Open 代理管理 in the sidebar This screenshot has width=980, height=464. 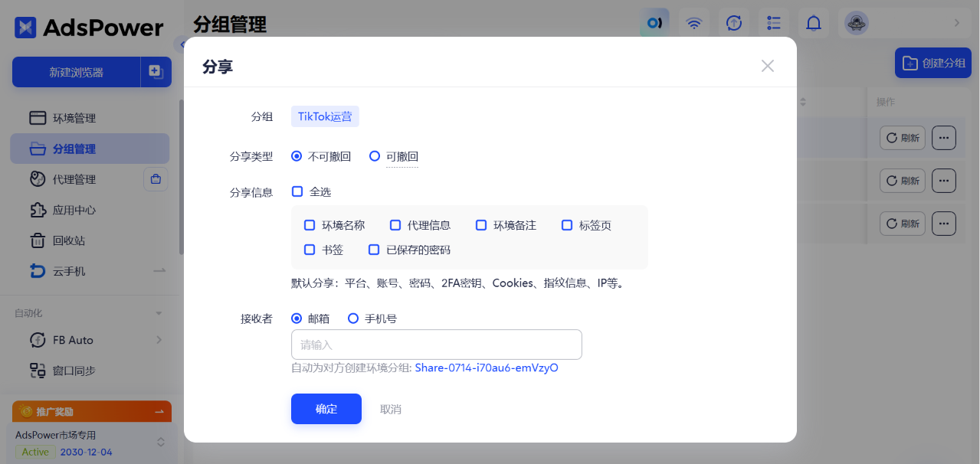[x=75, y=179]
